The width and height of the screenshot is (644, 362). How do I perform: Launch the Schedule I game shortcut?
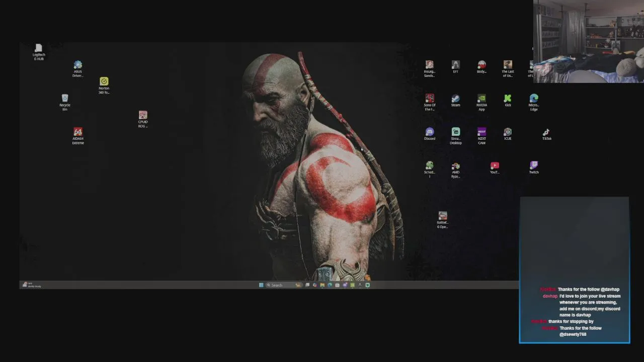click(x=429, y=170)
